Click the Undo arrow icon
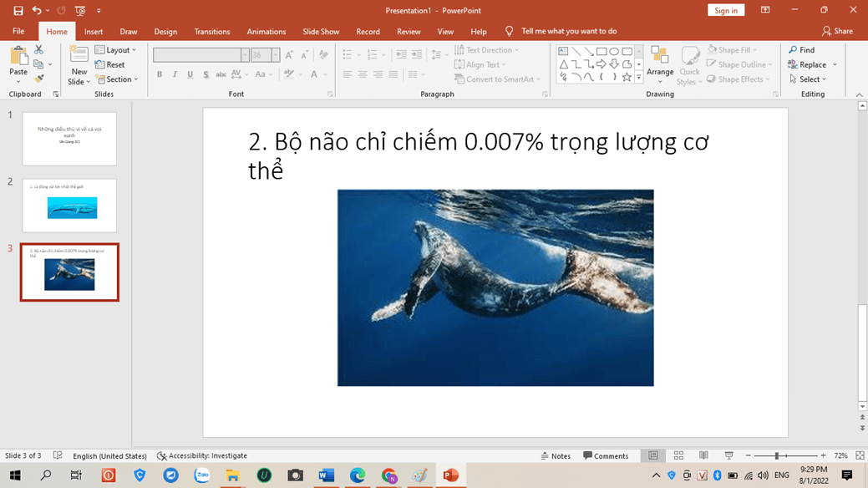 click(x=37, y=11)
